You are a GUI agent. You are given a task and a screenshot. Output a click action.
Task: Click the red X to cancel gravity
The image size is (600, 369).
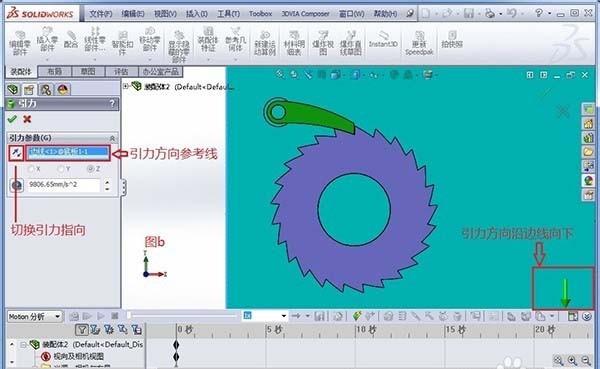click(x=27, y=119)
